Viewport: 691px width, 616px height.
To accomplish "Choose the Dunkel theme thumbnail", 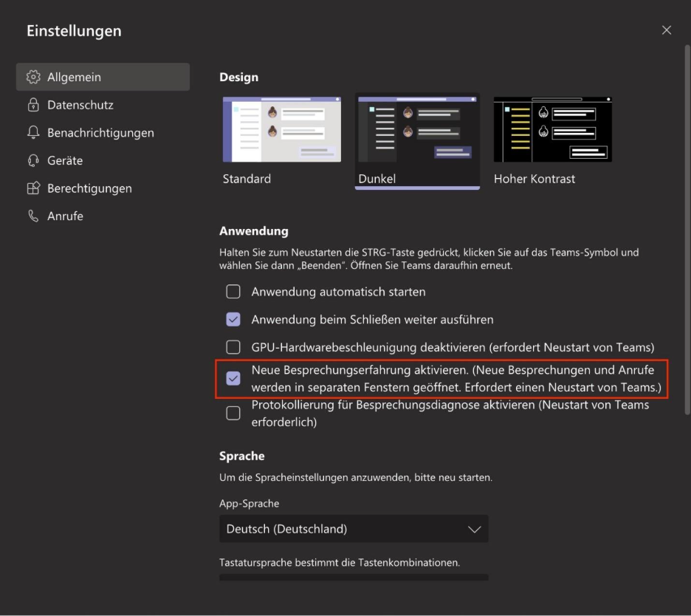I will pos(417,129).
